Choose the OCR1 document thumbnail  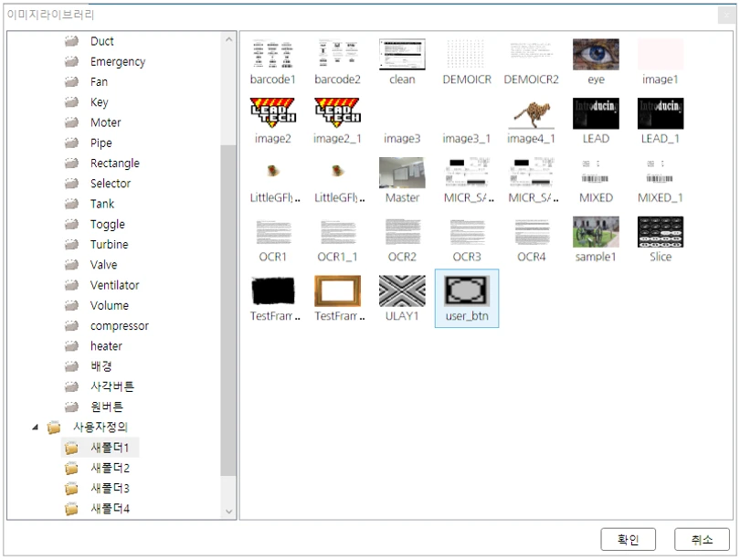point(273,232)
